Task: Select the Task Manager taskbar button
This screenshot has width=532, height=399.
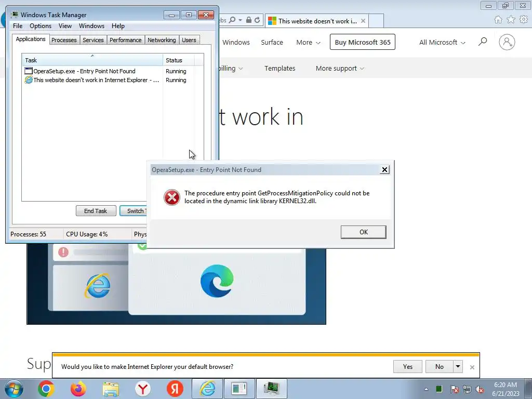Action: 271,389
